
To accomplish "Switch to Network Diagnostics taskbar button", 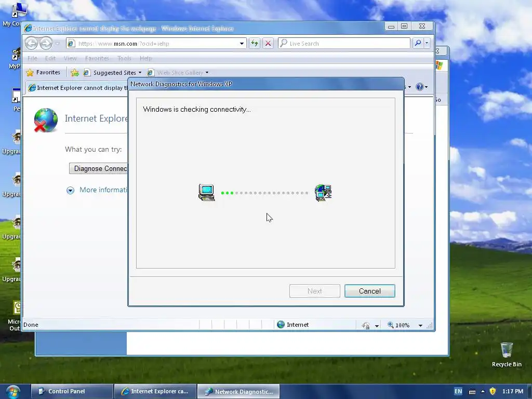I will tap(238, 391).
